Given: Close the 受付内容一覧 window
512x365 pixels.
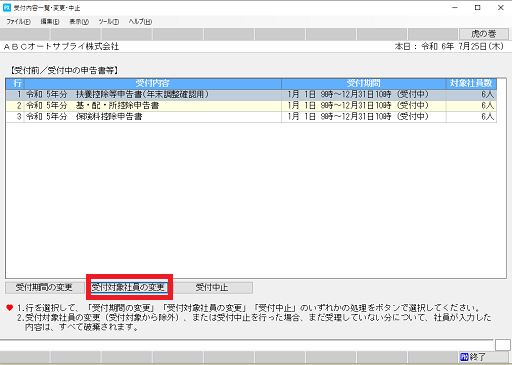Looking at the screenshot, I should 501,8.
